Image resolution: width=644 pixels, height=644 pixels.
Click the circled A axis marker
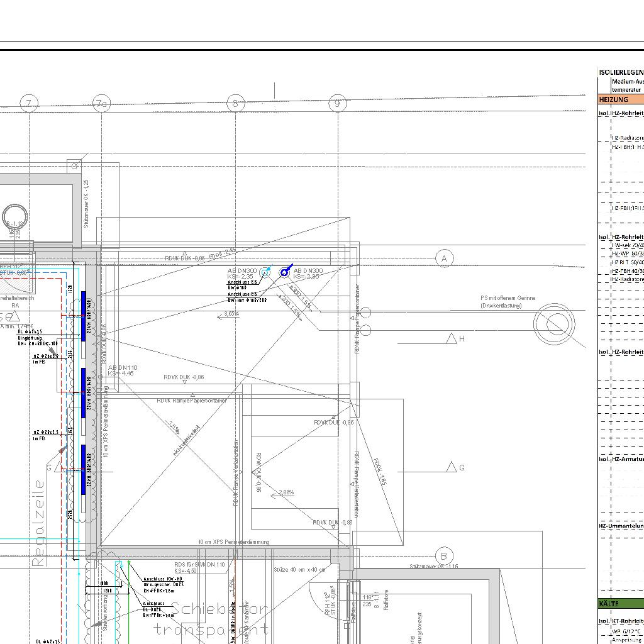click(x=444, y=258)
